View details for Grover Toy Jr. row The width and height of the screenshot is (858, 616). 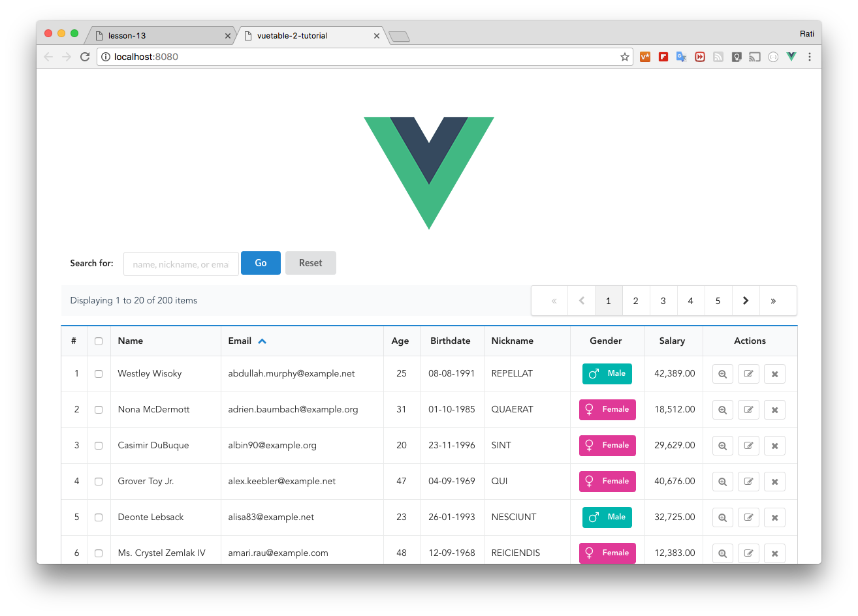tap(722, 482)
